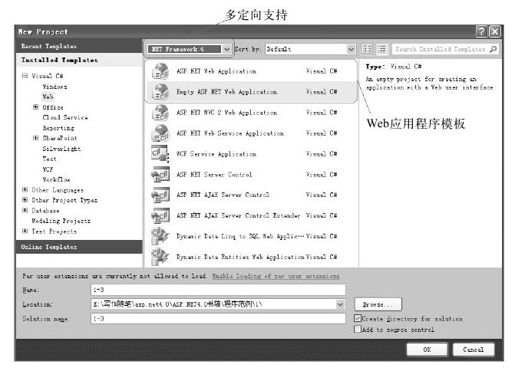This screenshot has width=515, height=371.
Task: Select WCF Service Application text
Action: click(216, 154)
